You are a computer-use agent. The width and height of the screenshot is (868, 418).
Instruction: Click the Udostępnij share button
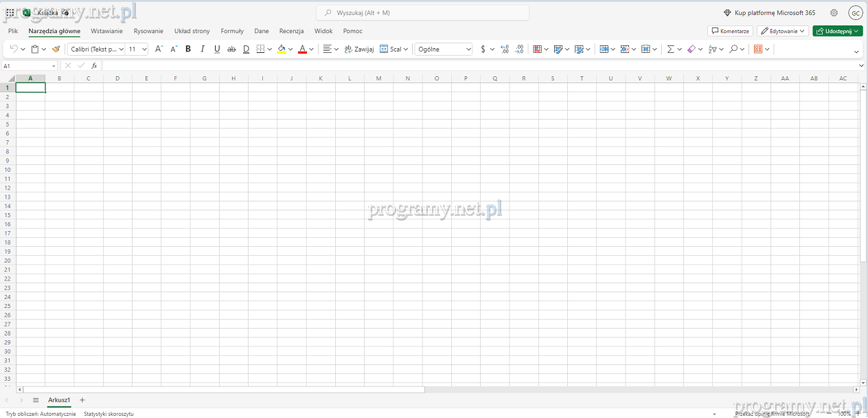tap(837, 31)
